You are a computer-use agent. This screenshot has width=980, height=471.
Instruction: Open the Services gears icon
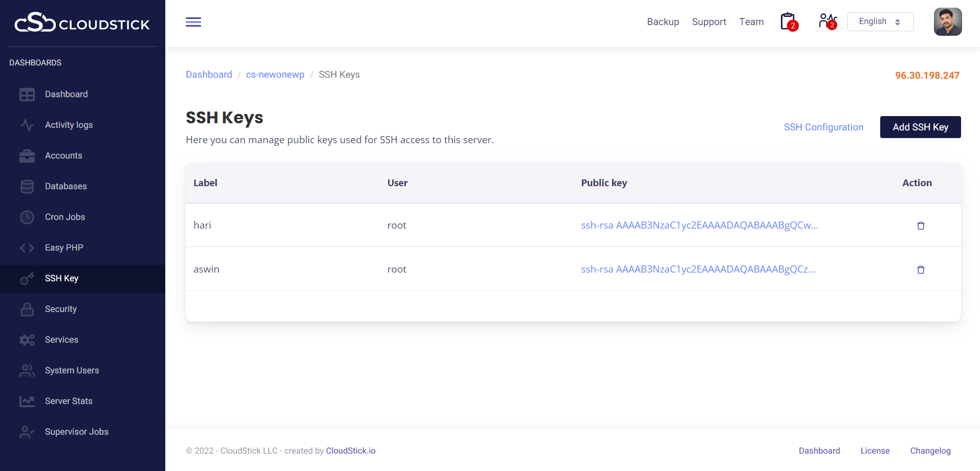pos(27,340)
